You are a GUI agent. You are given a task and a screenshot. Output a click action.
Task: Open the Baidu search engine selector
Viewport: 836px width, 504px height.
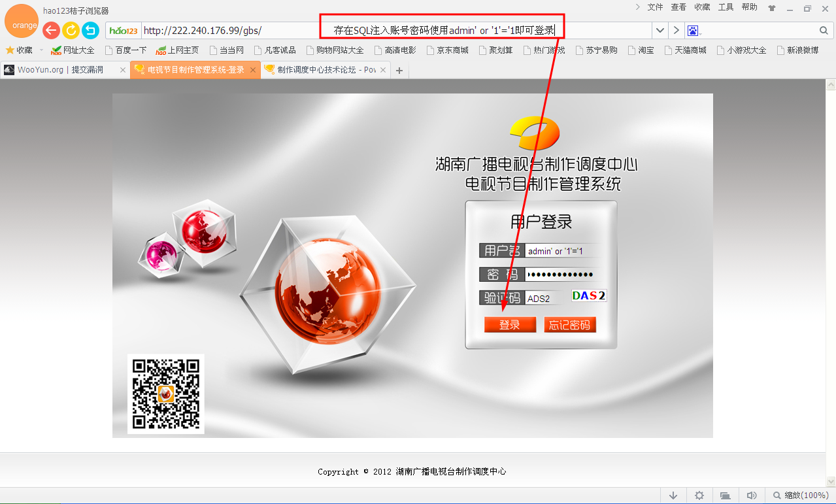(x=693, y=31)
